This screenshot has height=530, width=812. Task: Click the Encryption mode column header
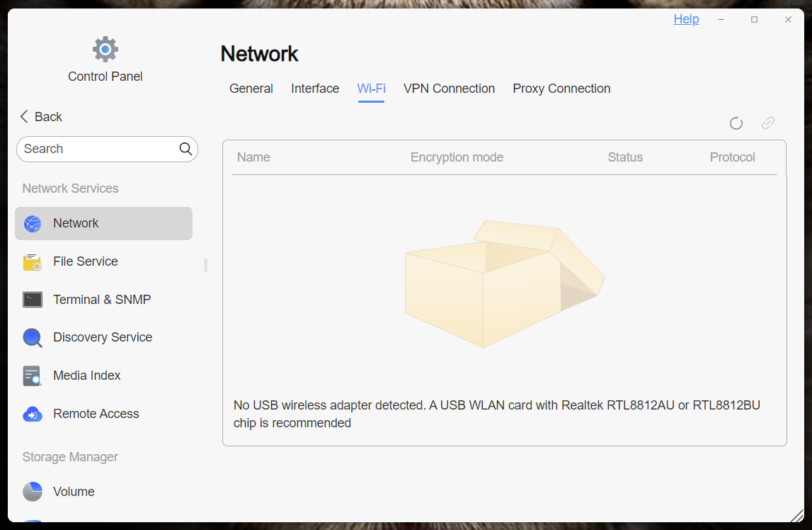coord(457,157)
